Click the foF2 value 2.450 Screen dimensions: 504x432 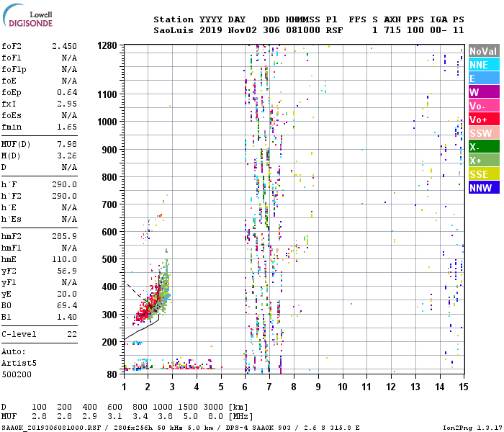[x=64, y=46]
